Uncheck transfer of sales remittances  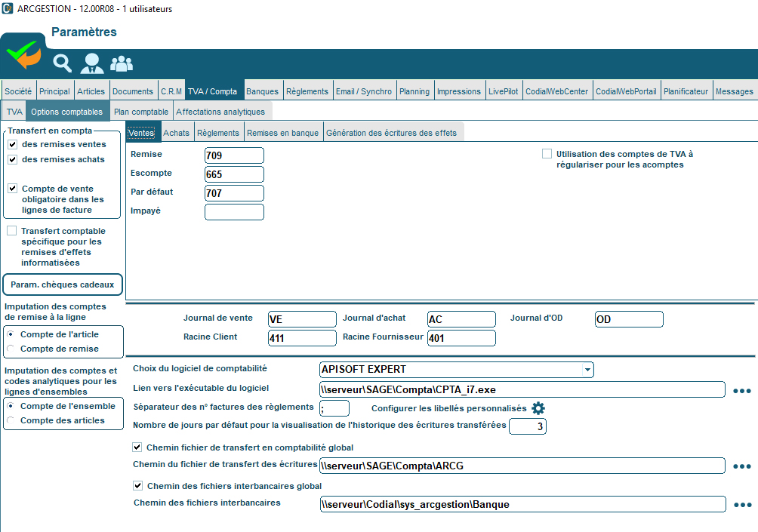pyautogui.click(x=13, y=144)
